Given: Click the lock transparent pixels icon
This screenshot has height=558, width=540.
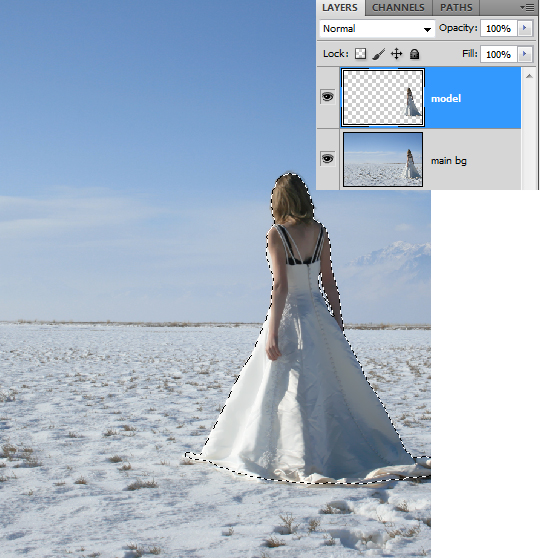Looking at the screenshot, I should coord(361,54).
